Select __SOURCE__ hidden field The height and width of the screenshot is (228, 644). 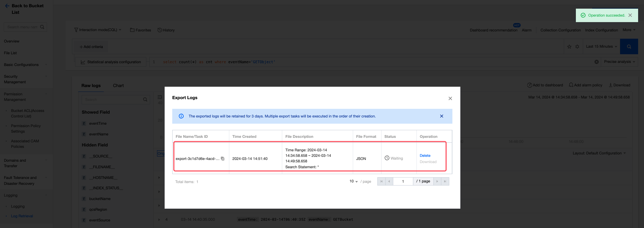click(100, 156)
